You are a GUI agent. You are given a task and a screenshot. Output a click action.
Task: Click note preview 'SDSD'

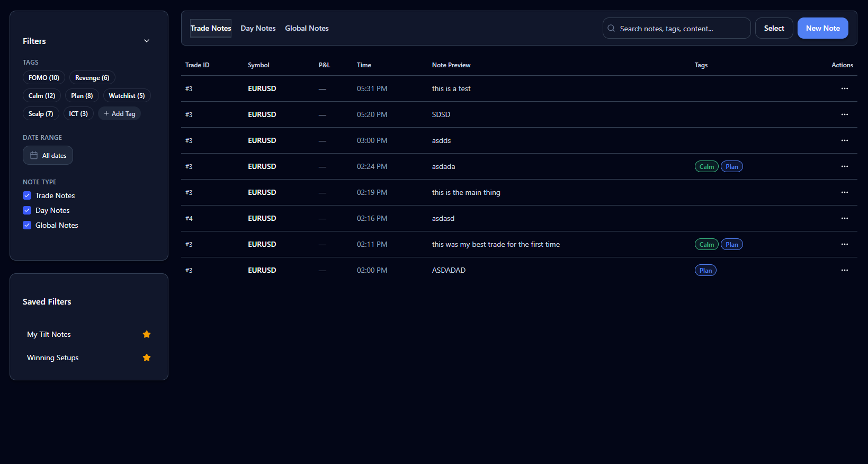pos(441,114)
